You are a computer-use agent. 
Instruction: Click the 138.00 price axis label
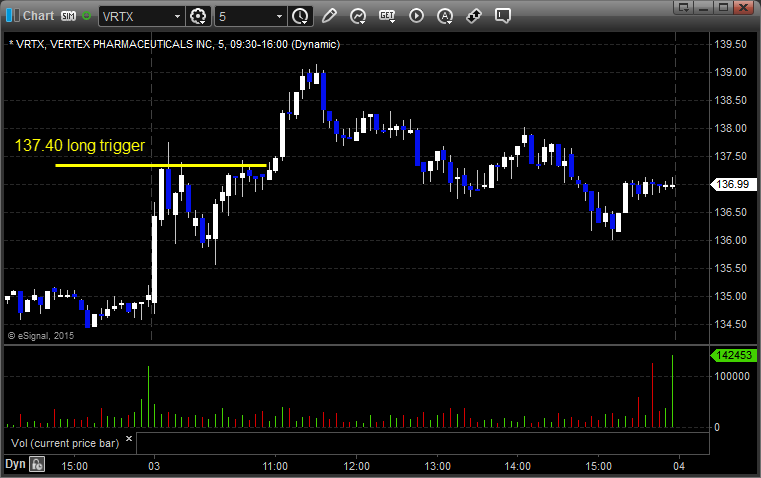coord(730,128)
